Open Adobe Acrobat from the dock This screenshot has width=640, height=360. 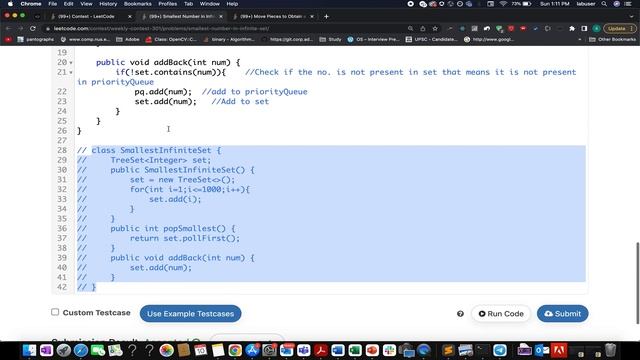(x=321, y=350)
